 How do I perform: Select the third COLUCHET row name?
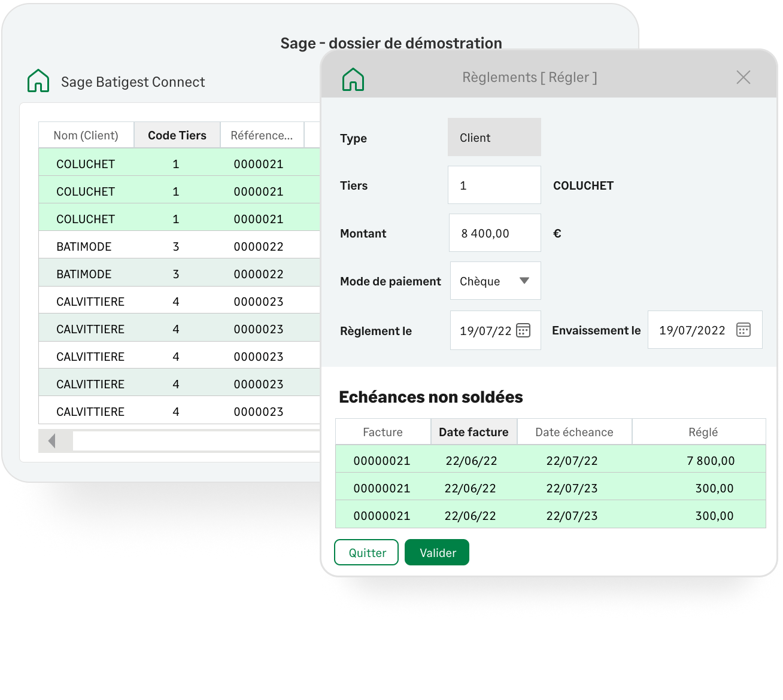pos(86,219)
